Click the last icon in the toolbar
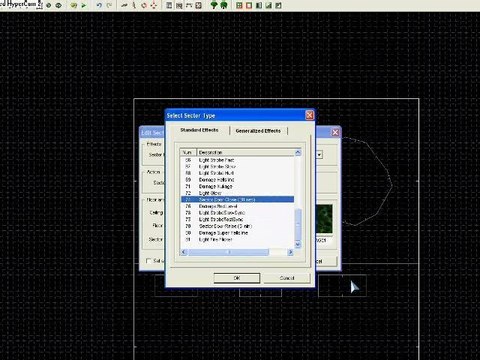 point(279,5)
